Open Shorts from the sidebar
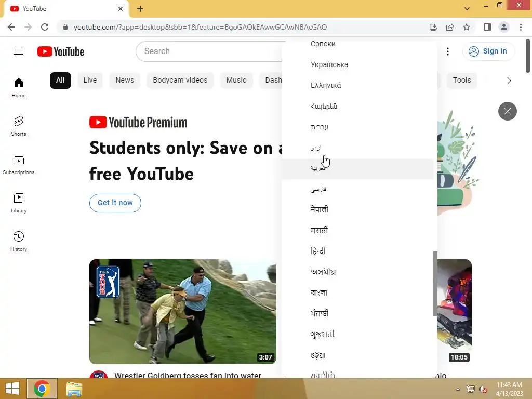Image resolution: width=532 pixels, height=399 pixels. (x=19, y=126)
